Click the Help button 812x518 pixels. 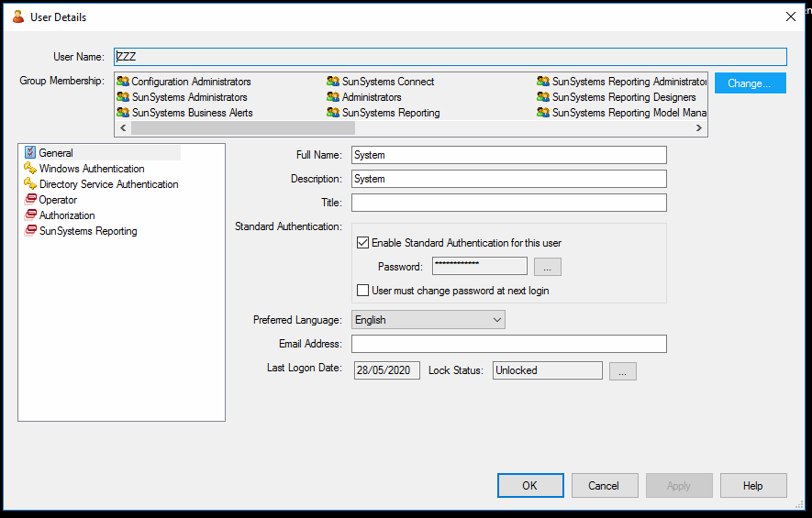click(x=753, y=485)
